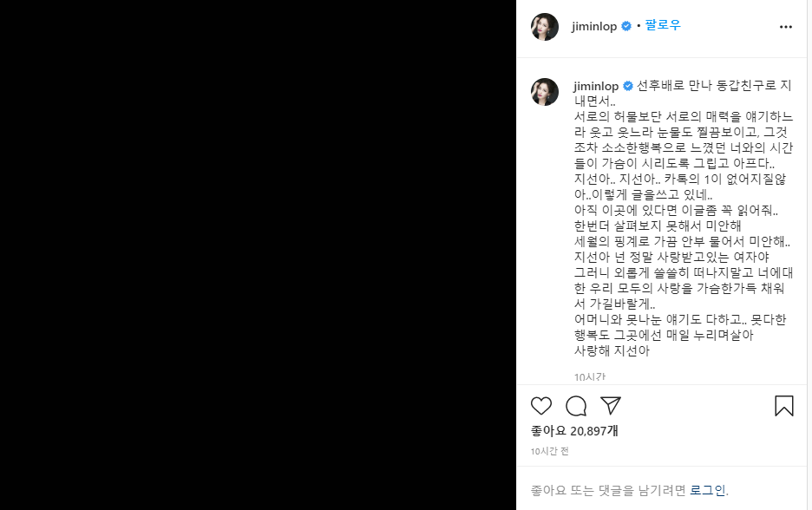Share the post using the paper plane icon
Viewport: 812px width, 510px height.
point(611,405)
